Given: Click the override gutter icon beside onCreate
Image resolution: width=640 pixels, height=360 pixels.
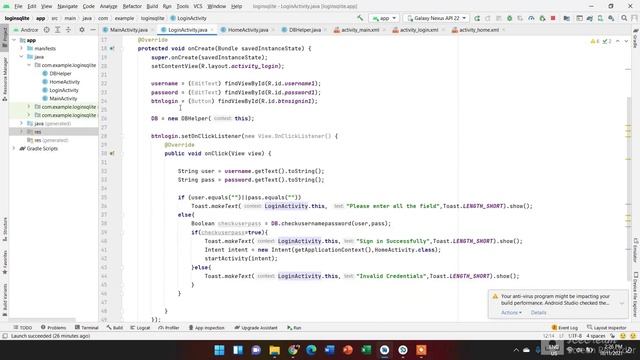Looking at the screenshot, I should [112, 49].
